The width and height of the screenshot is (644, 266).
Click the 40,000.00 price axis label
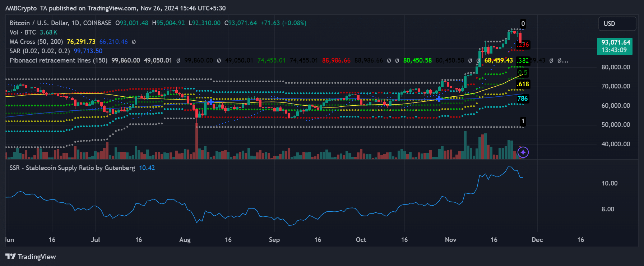pos(616,144)
